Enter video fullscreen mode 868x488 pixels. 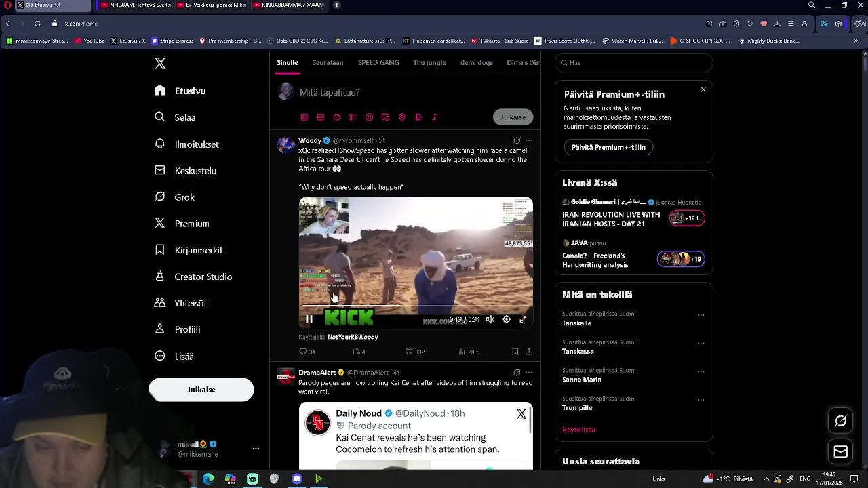pos(523,319)
